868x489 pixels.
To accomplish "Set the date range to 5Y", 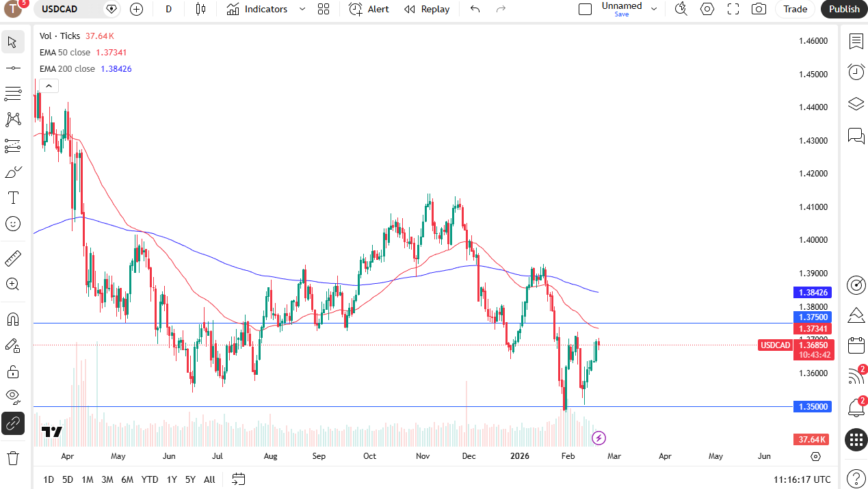I will coord(190,479).
